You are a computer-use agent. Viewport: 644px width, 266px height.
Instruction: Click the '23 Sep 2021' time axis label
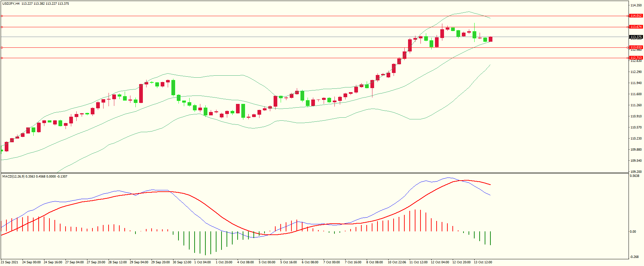pyautogui.click(x=9, y=262)
